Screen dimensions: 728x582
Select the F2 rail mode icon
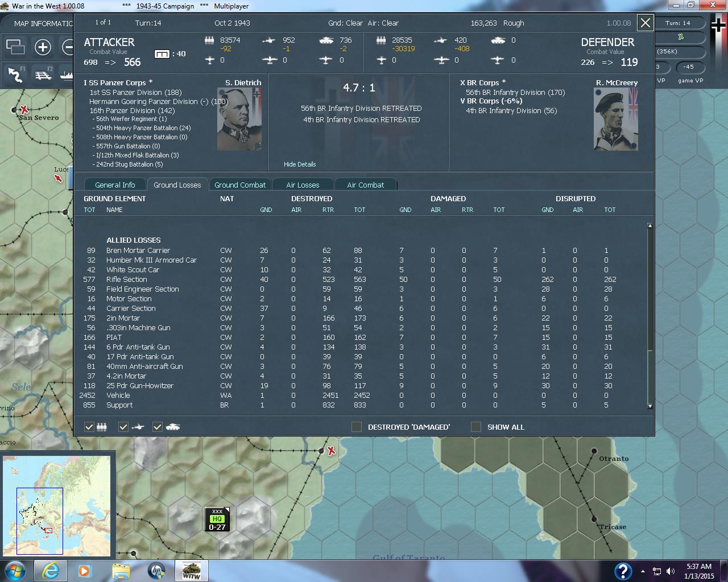click(x=43, y=74)
